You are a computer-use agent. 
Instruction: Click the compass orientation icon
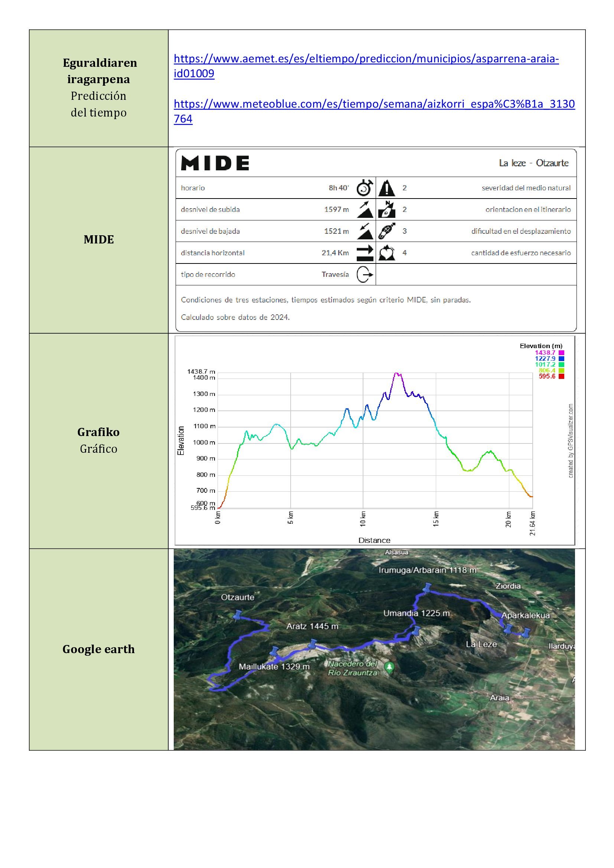click(386, 209)
